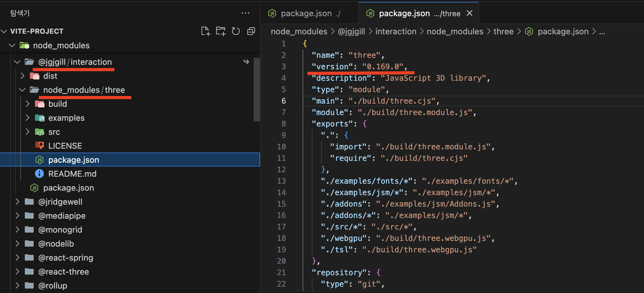Click the node_modules root folder icon
The width and height of the screenshot is (644, 293).
24,45
